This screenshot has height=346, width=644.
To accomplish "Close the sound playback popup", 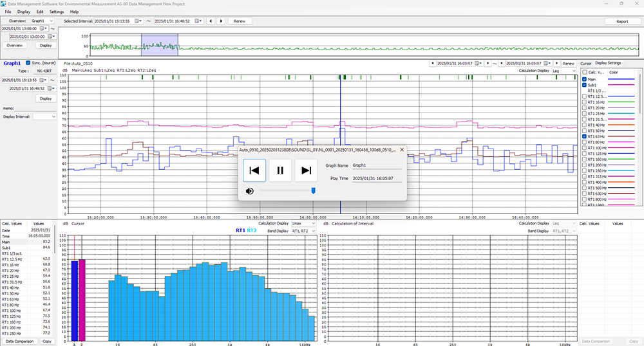I will coord(402,150).
